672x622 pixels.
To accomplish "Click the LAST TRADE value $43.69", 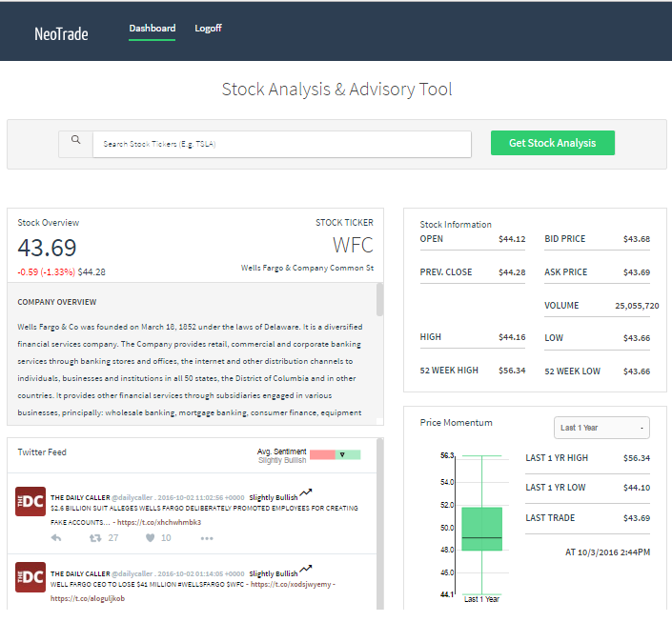I will [x=637, y=518].
